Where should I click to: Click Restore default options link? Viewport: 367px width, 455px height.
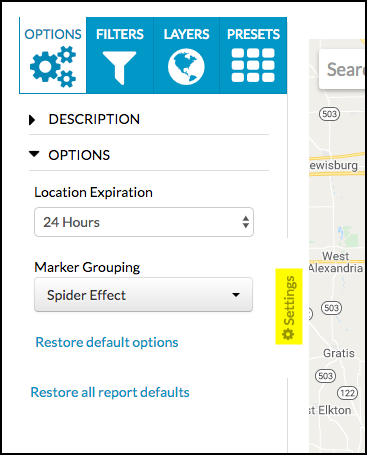(107, 342)
